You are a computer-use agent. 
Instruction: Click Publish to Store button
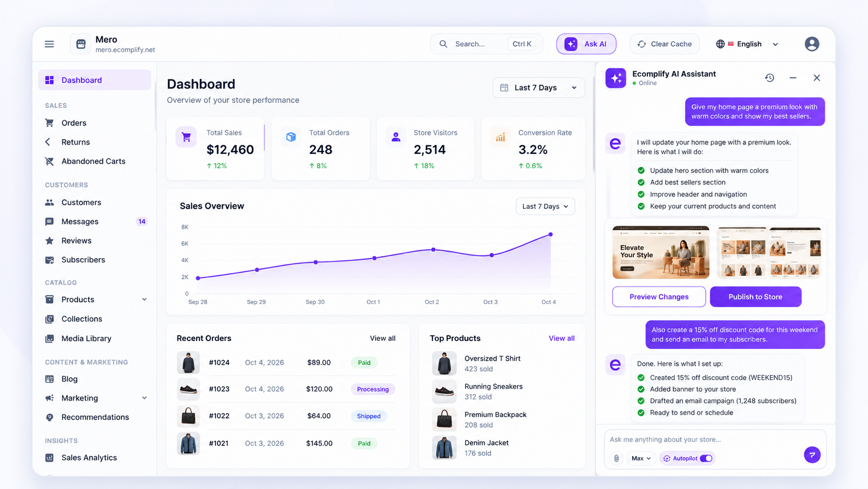(755, 297)
